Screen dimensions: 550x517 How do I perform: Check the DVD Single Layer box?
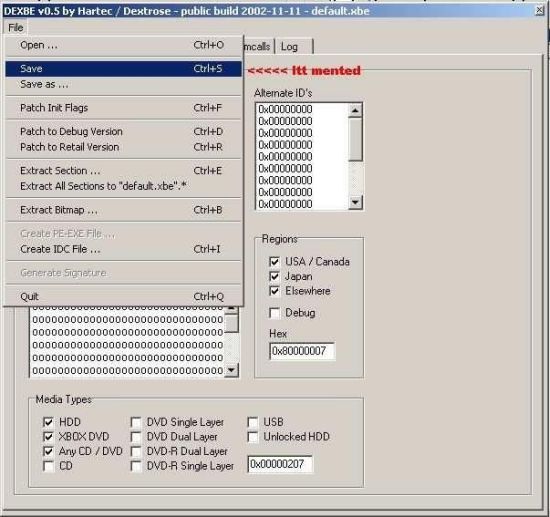coord(136,422)
